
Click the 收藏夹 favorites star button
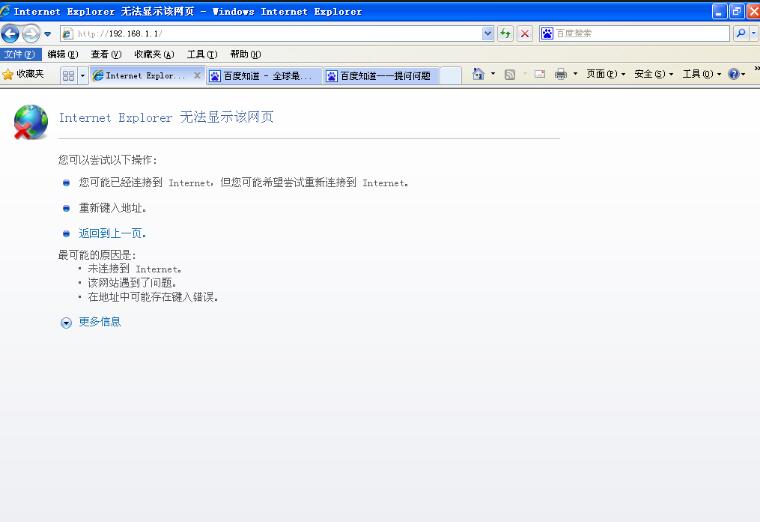click(23, 74)
